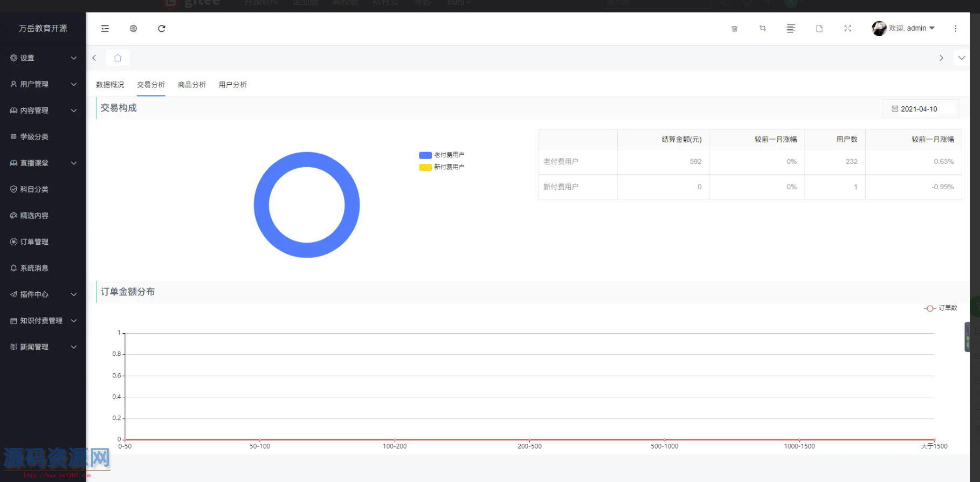Click the sidebar collapse menu icon

105,29
